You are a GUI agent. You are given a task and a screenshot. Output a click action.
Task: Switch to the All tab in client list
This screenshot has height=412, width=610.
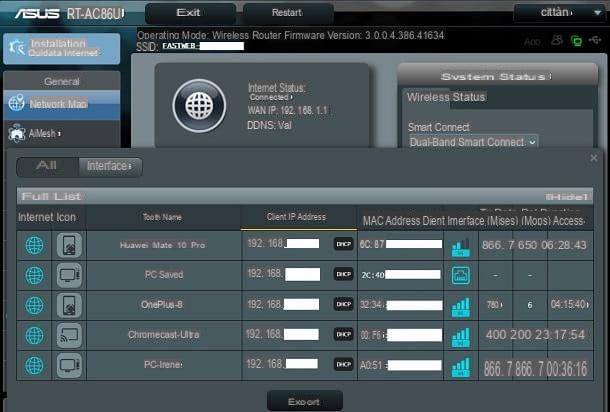pos(47,167)
